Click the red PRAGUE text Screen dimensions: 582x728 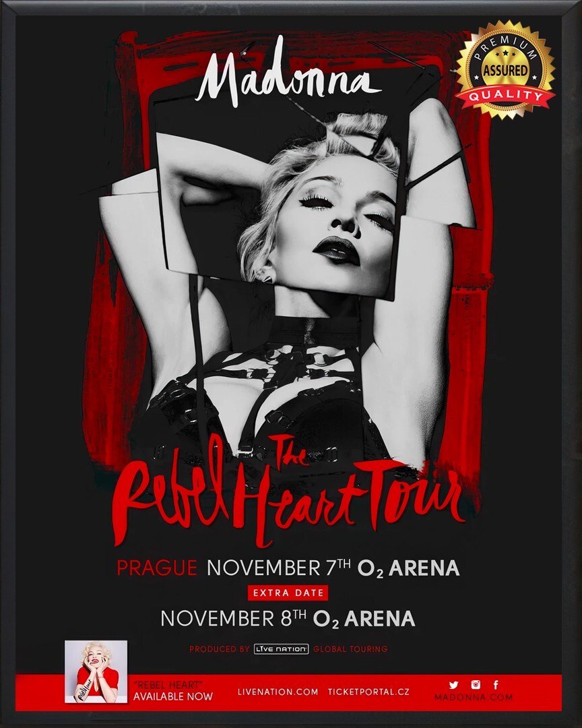157,568
